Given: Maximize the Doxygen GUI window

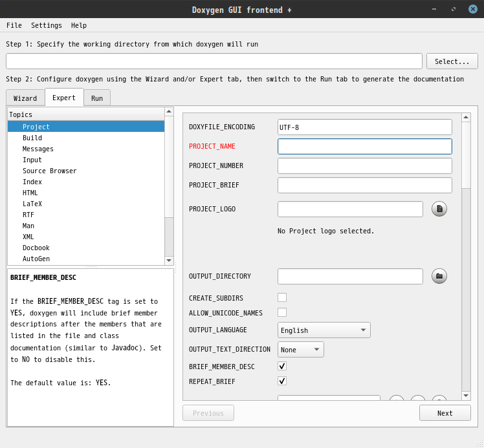Looking at the screenshot, I should click(453, 9).
